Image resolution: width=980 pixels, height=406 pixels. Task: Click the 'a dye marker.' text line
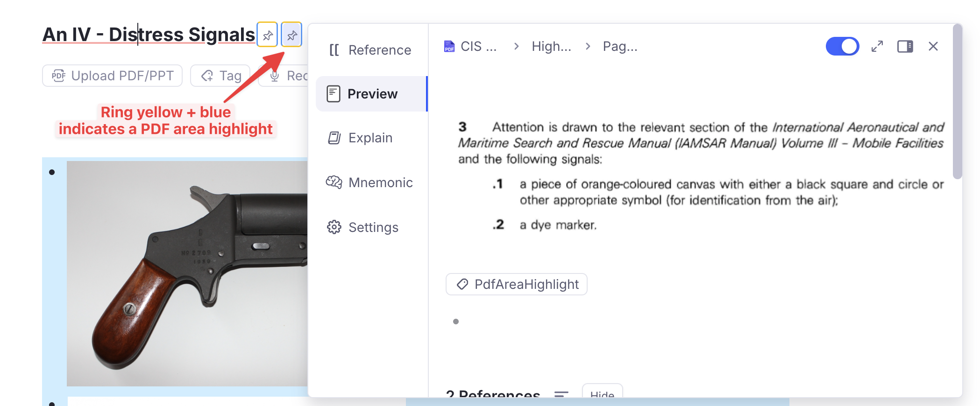(x=558, y=225)
